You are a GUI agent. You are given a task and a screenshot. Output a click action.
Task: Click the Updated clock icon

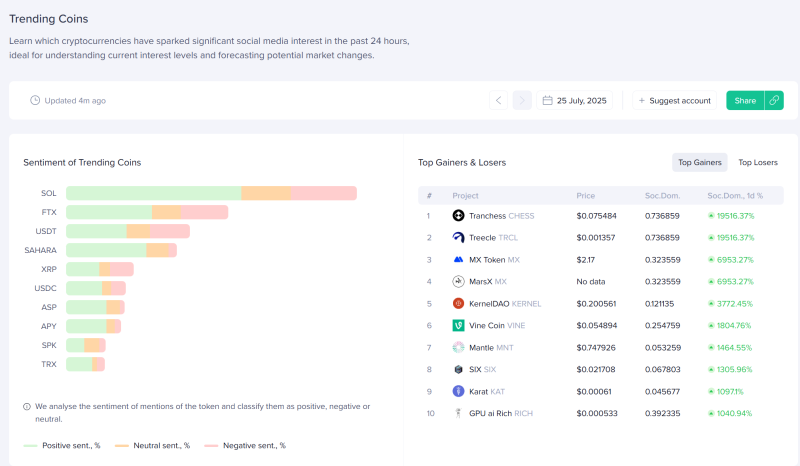point(35,101)
